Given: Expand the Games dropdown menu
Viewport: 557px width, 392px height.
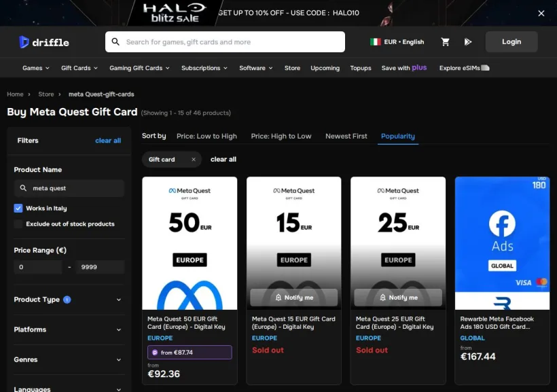Looking at the screenshot, I should click(36, 68).
